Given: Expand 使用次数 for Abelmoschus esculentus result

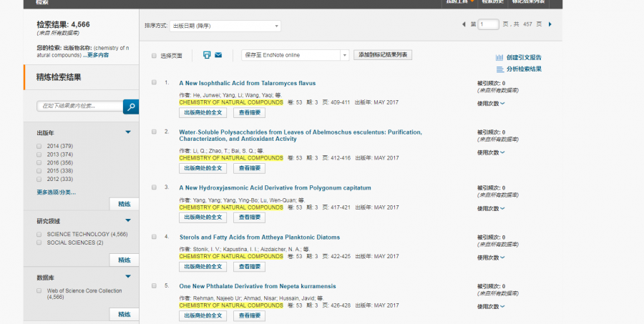Looking at the screenshot, I should (x=491, y=152).
